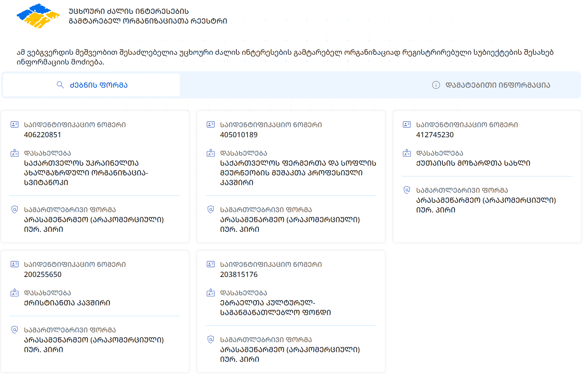Screen dimensions: 588x374
Task: Click legal form shield icon in card 406220851
Action: tap(15, 209)
